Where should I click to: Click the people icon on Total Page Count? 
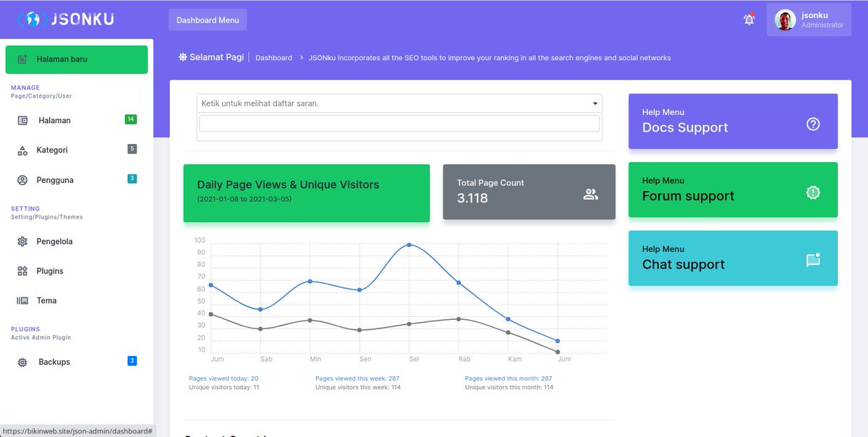click(591, 194)
